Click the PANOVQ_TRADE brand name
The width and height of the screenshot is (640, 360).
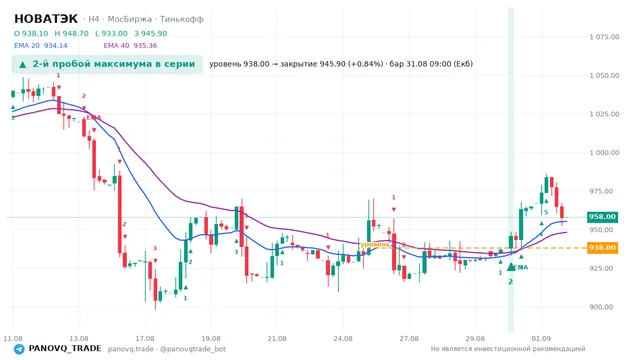(x=65, y=349)
